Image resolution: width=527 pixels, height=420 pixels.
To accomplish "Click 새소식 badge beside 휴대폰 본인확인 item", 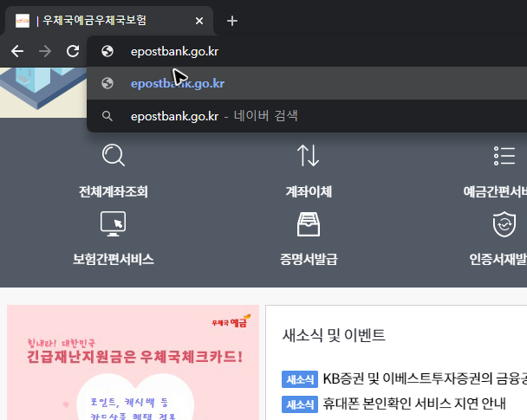I will 300,404.
